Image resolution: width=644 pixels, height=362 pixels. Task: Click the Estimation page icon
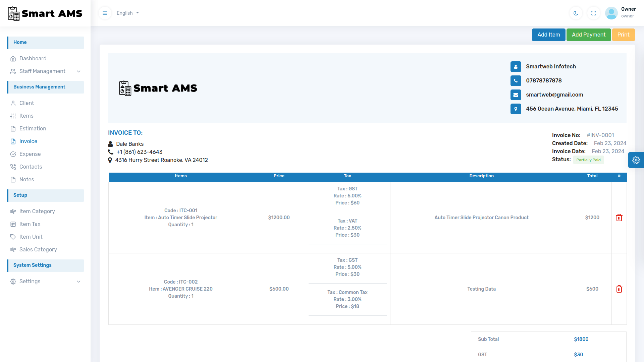pos(13,128)
